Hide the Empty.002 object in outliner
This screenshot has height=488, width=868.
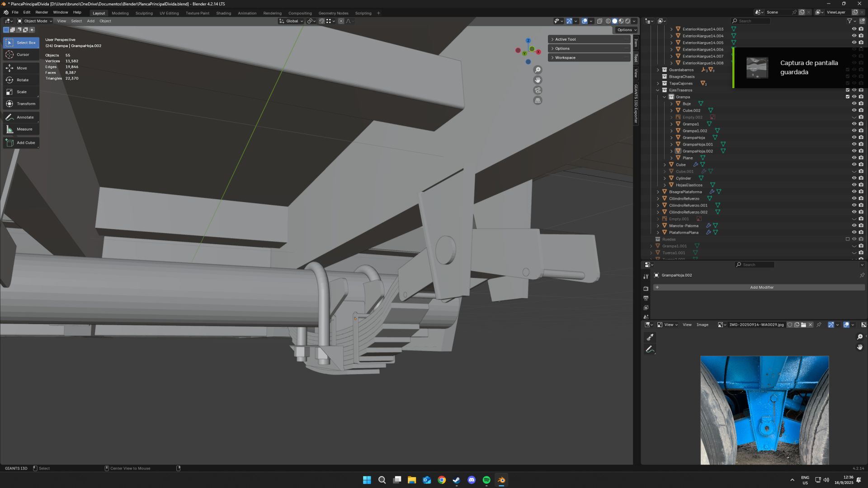[854, 117]
